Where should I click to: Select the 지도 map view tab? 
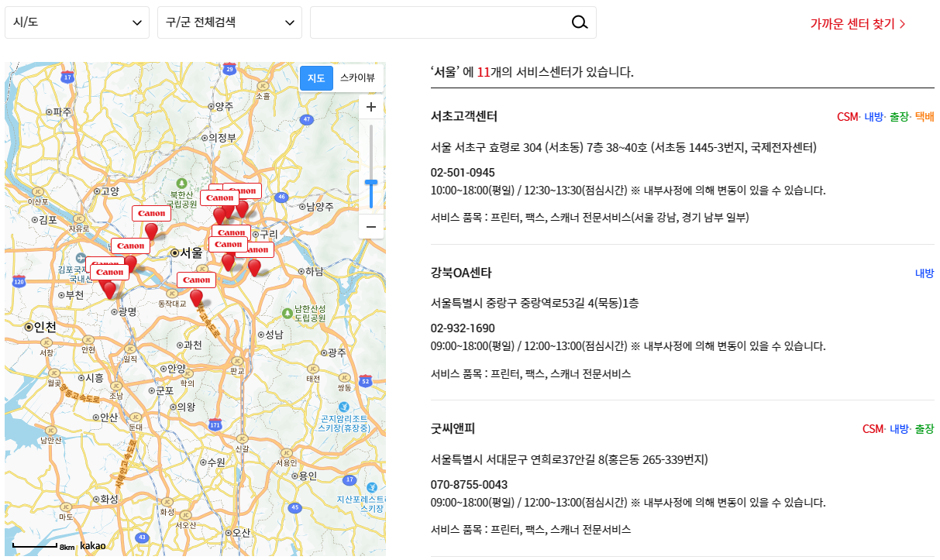tap(316, 77)
